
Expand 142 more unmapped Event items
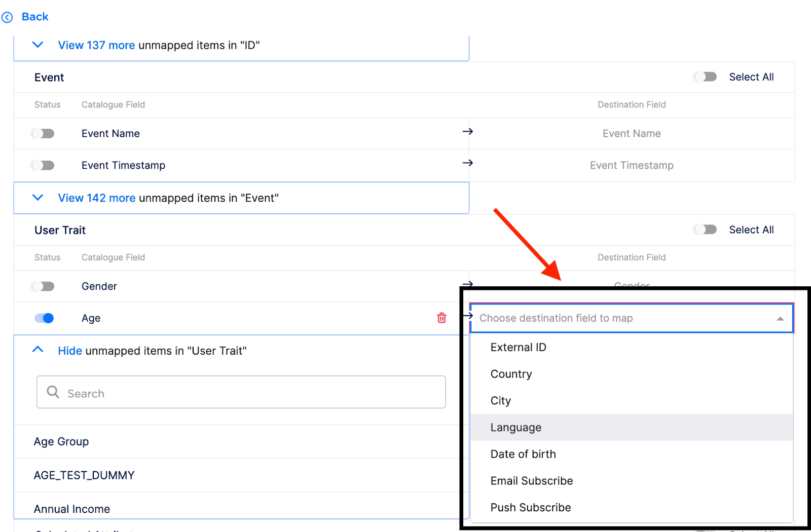[x=96, y=198]
